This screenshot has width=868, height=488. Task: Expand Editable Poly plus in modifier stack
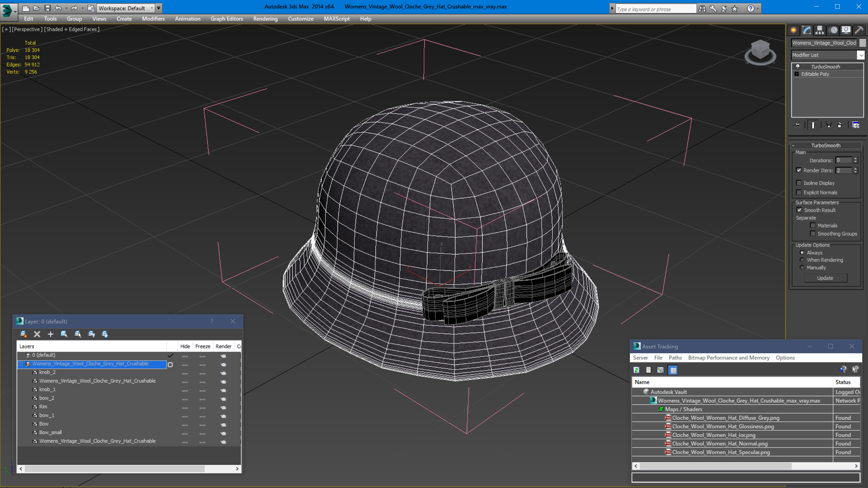(x=797, y=74)
